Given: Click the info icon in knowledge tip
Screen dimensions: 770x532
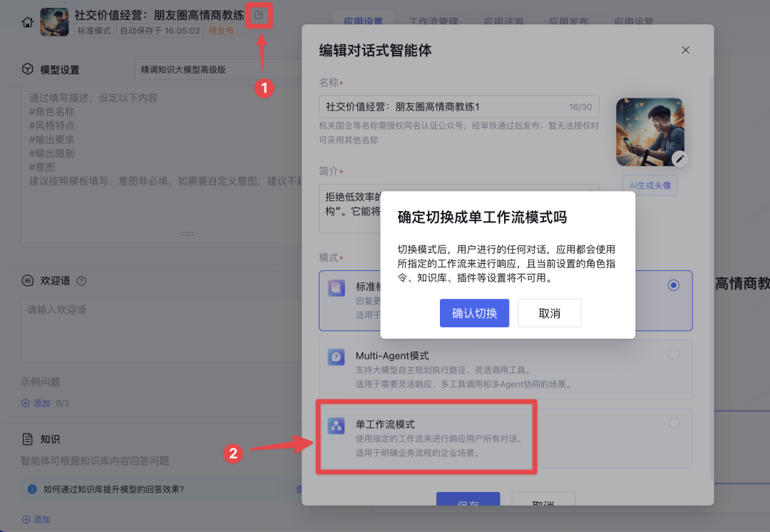Looking at the screenshot, I should pyautogui.click(x=32, y=489).
